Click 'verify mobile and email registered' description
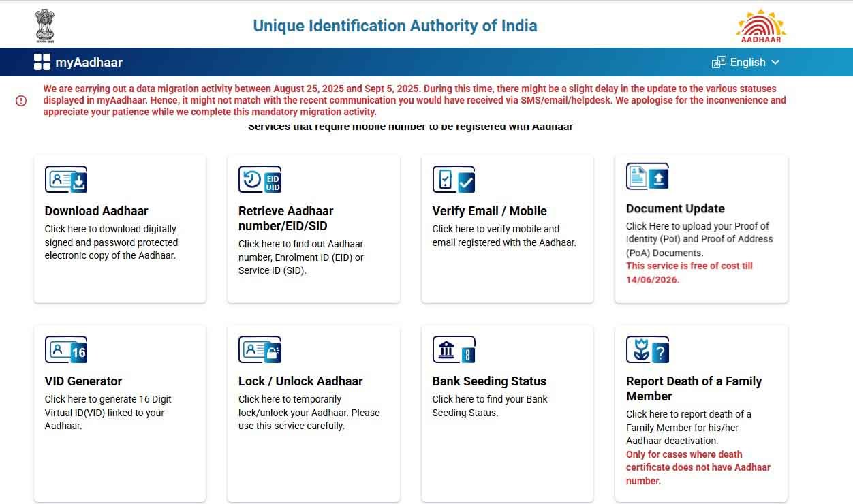This screenshot has height=504, width=853. click(x=504, y=236)
